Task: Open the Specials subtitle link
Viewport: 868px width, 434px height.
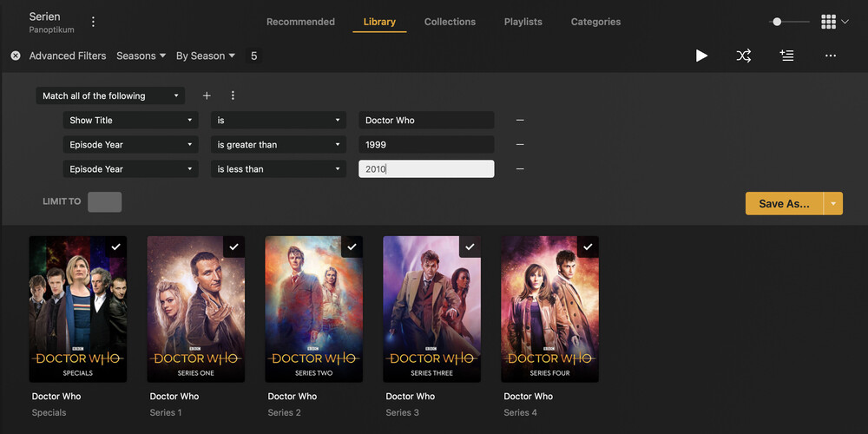Action: tap(49, 412)
